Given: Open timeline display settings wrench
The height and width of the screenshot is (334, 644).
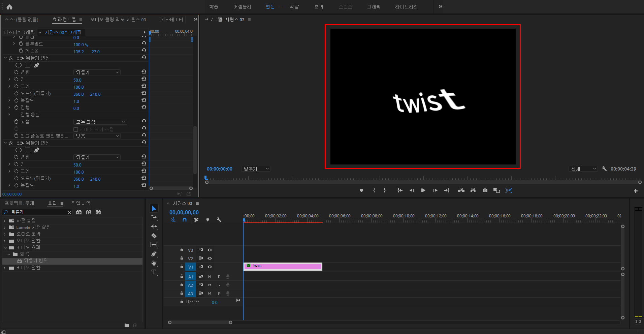Looking at the screenshot, I should click(x=219, y=220).
